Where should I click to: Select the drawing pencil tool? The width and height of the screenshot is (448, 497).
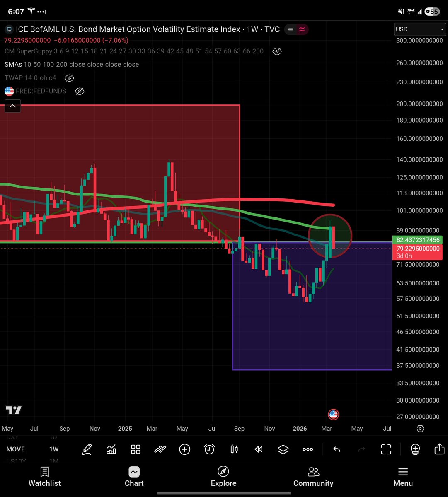[87, 449]
